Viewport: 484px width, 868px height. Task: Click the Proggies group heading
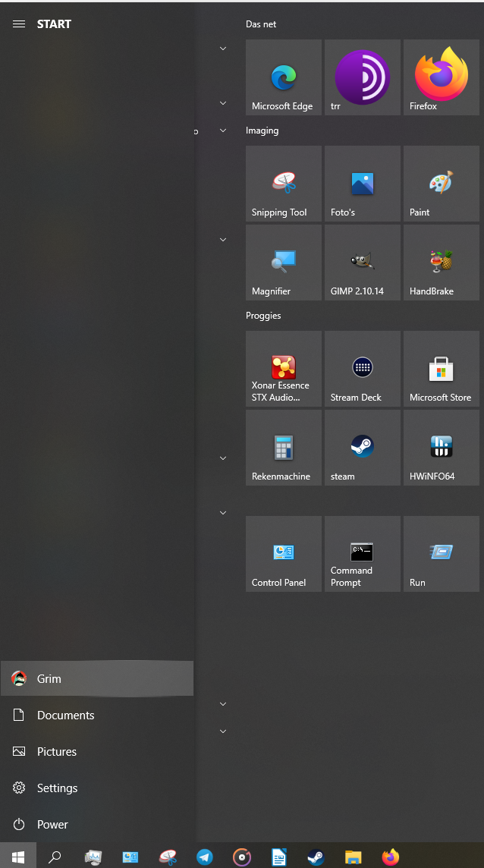263,316
